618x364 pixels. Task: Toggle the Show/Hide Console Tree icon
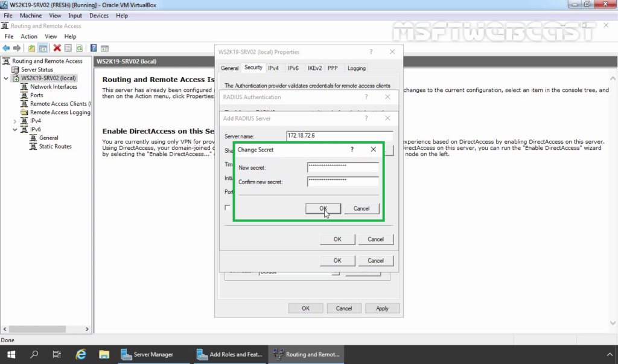point(43,48)
